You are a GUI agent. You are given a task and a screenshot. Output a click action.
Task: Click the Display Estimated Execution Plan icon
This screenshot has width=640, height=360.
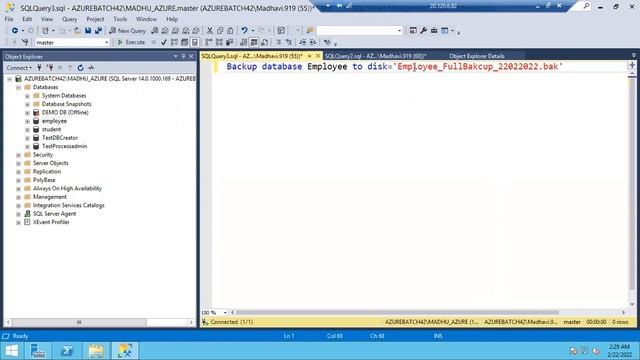pos(174,42)
